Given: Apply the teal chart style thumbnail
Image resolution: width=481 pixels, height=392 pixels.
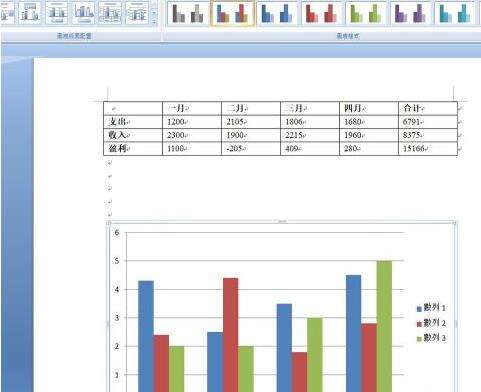Looking at the screenshot, I should [x=455, y=14].
